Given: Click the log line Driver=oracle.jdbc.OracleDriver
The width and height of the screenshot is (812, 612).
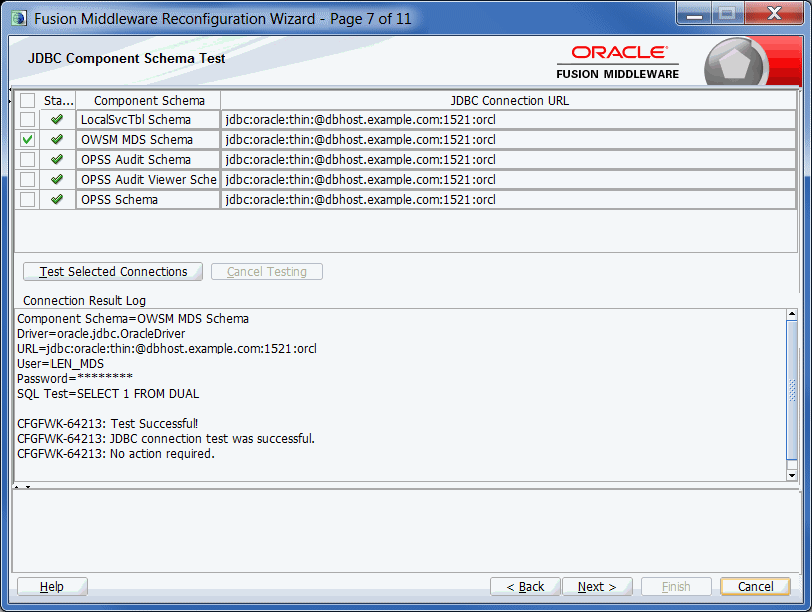Looking at the screenshot, I should tap(101, 333).
